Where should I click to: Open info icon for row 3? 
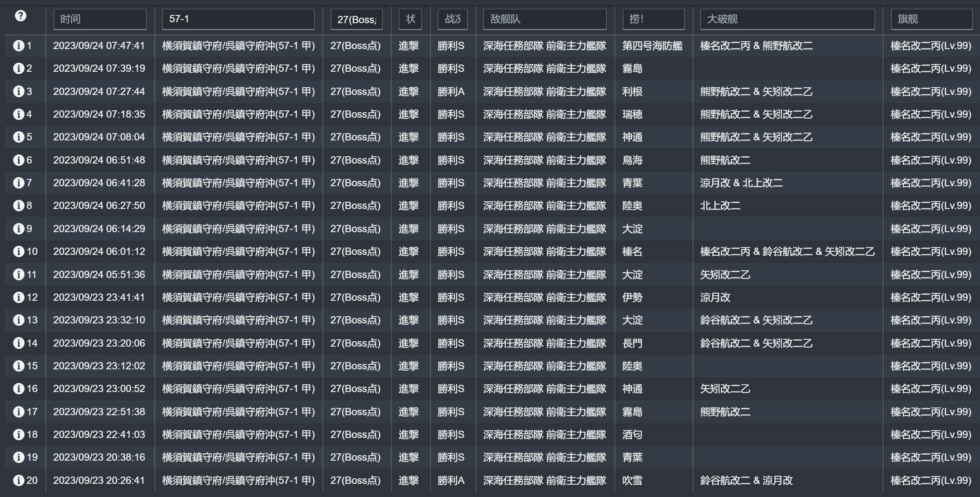(x=19, y=92)
